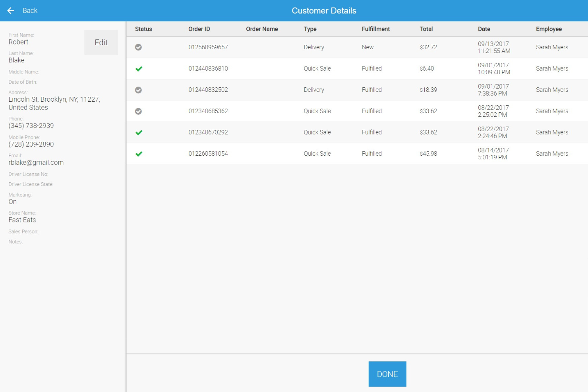Sort by the Total column header
The height and width of the screenshot is (392, 588).
tap(426, 29)
